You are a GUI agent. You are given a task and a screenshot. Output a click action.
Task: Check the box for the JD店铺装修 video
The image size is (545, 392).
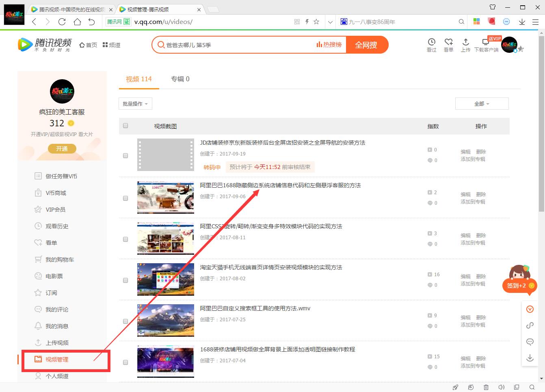point(125,156)
